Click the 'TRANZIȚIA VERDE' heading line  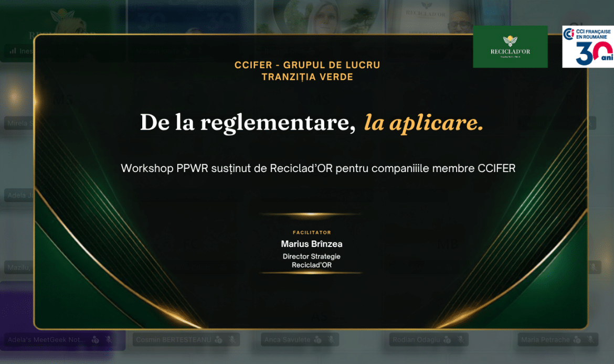pyautogui.click(x=308, y=77)
